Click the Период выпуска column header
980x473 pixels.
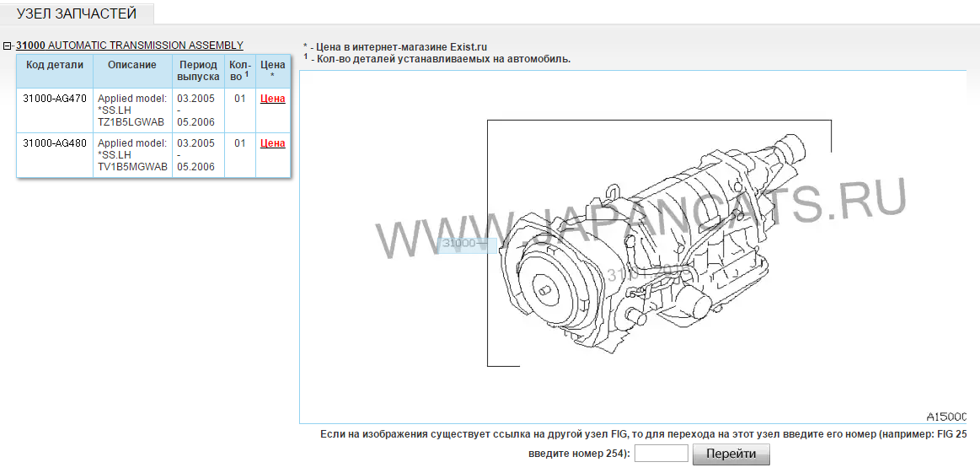(x=198, y=71)
